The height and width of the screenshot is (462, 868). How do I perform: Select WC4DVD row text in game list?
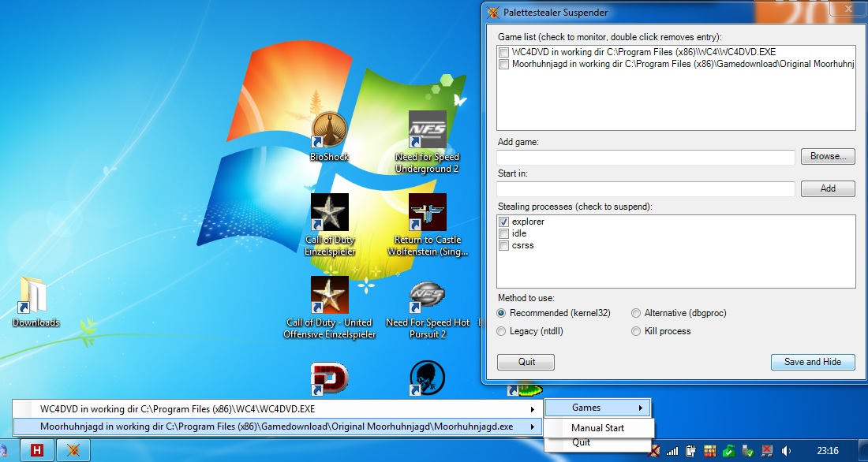point(643,52)
